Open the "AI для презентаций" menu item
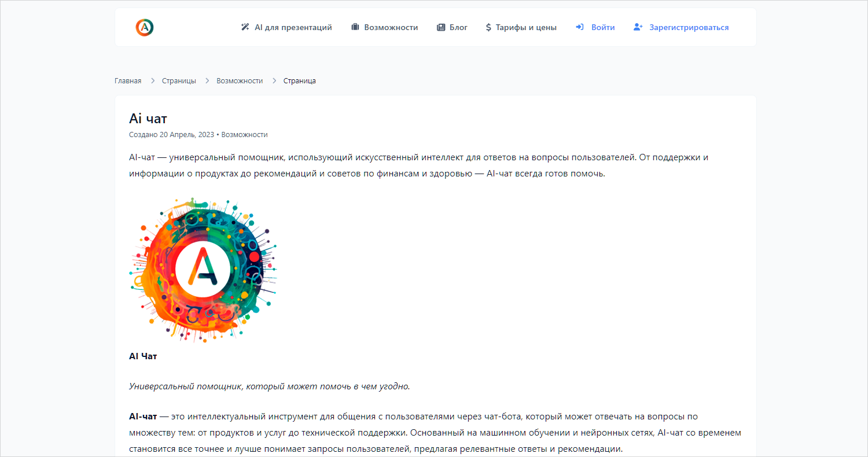This screenshot has height=457, width=868. click(292, 27)
